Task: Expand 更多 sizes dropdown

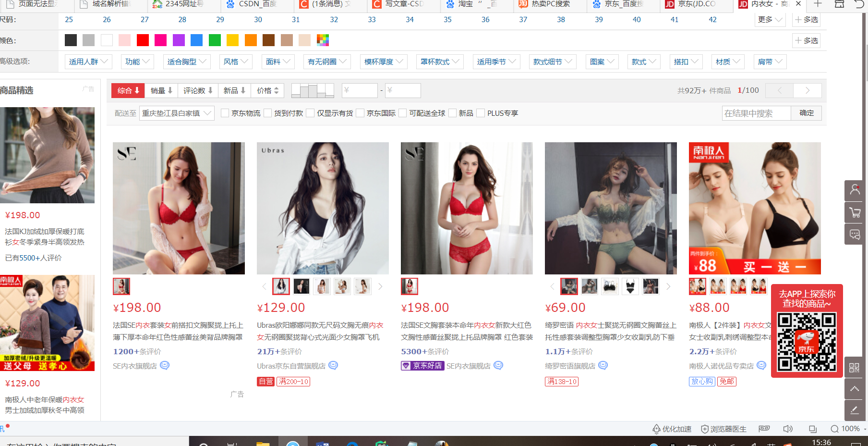Action: tap(771, 20)
